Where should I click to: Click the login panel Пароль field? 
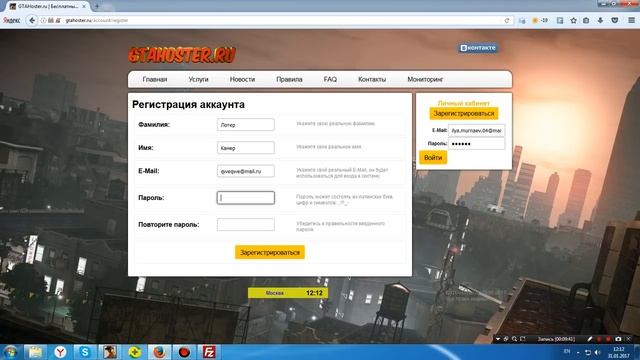coord(476,144)
